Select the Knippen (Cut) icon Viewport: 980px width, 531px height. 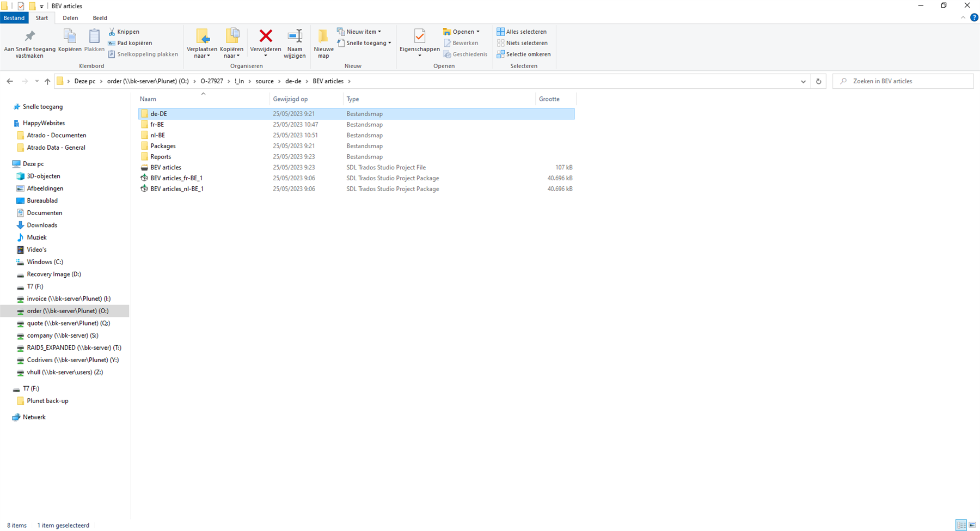point(112,31)
